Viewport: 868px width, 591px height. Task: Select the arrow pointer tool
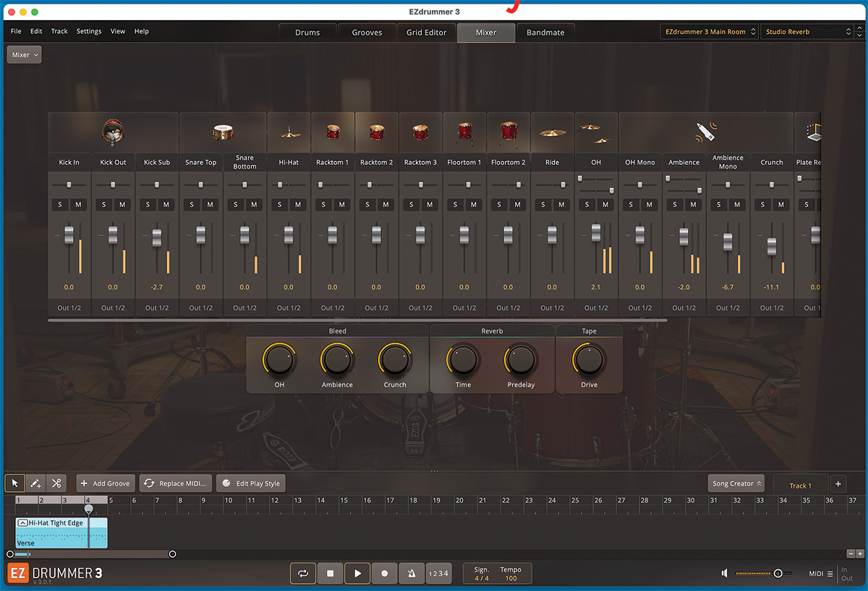pyautogui.click(x=14, y=482)
